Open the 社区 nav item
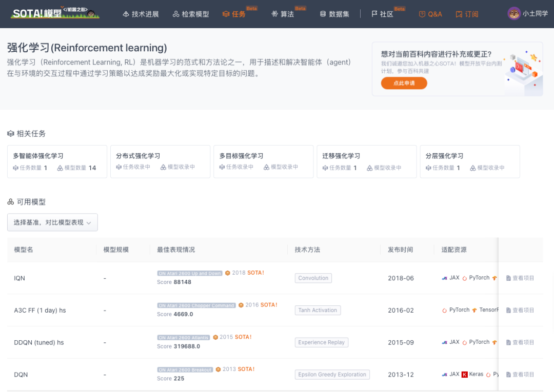The width and height of the screenshot is (554, 392). tap(382, 14)
